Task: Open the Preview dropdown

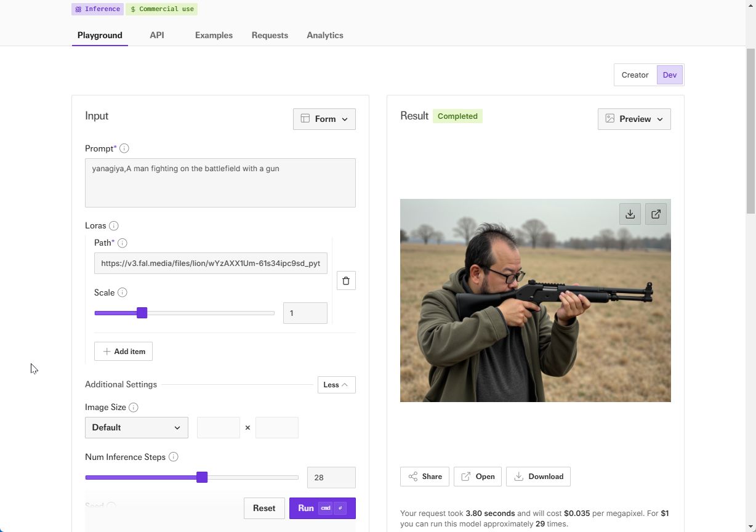Action: [634, 119]
